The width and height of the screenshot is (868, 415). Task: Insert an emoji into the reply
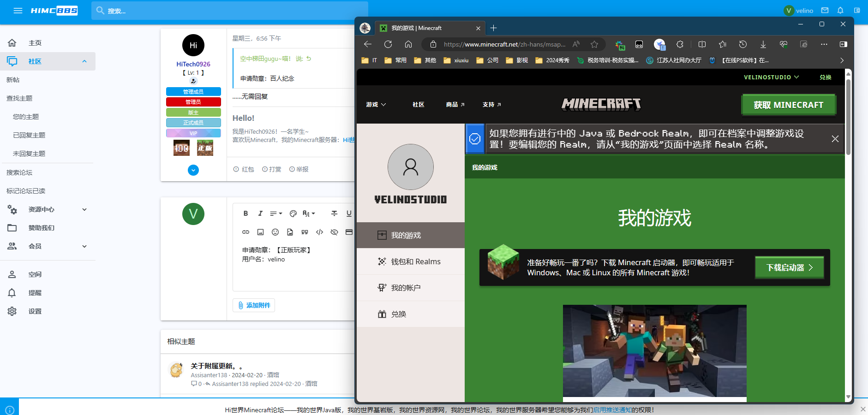click(275, 232)
